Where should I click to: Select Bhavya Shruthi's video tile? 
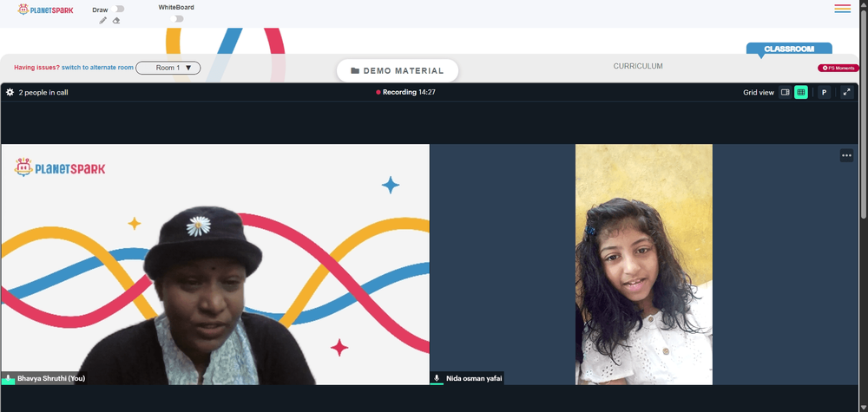[x=215, y=265]
